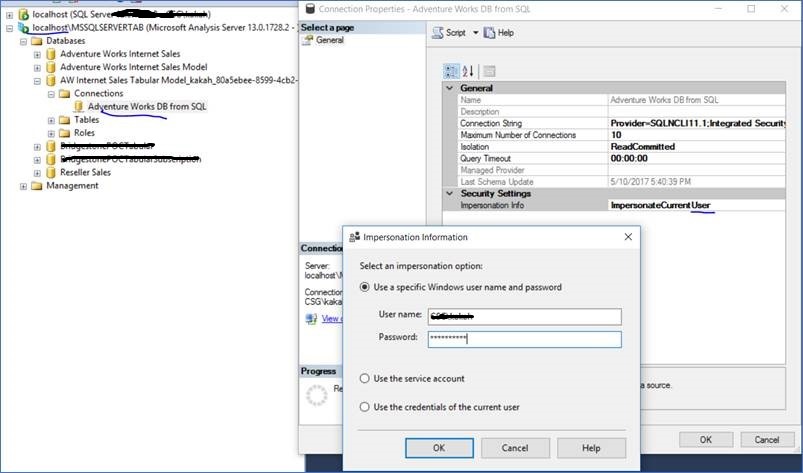Select 'Use the credentials of the current user'

click(364, 407)
